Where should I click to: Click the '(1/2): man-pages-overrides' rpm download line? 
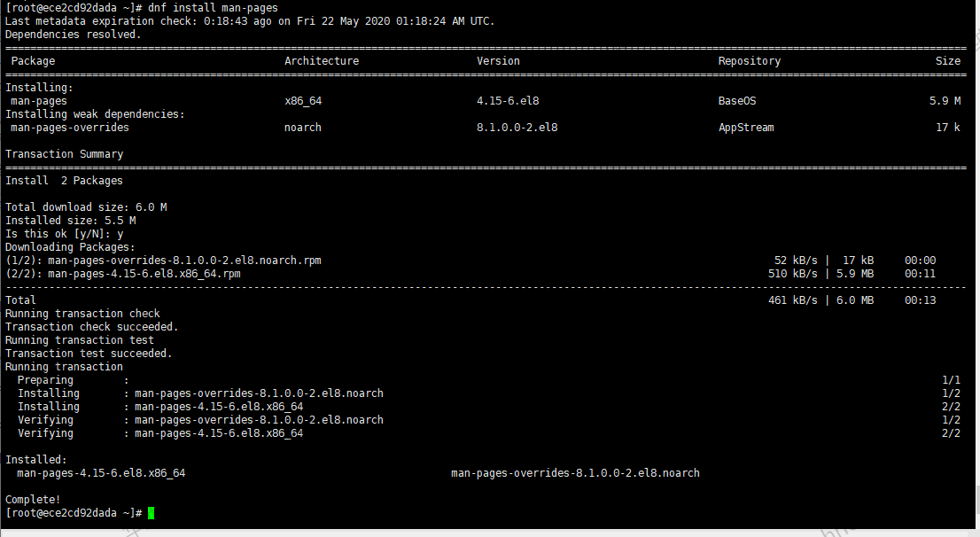163,261
